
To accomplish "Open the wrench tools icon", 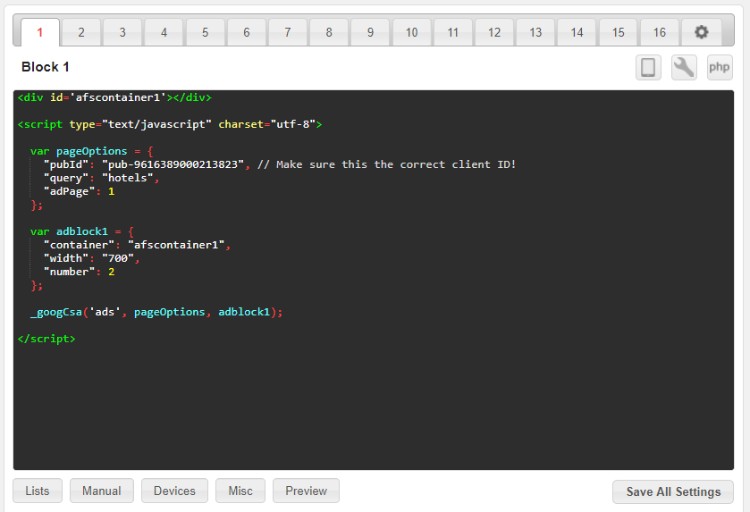I will pyautogui.click(x=684, y=67).
